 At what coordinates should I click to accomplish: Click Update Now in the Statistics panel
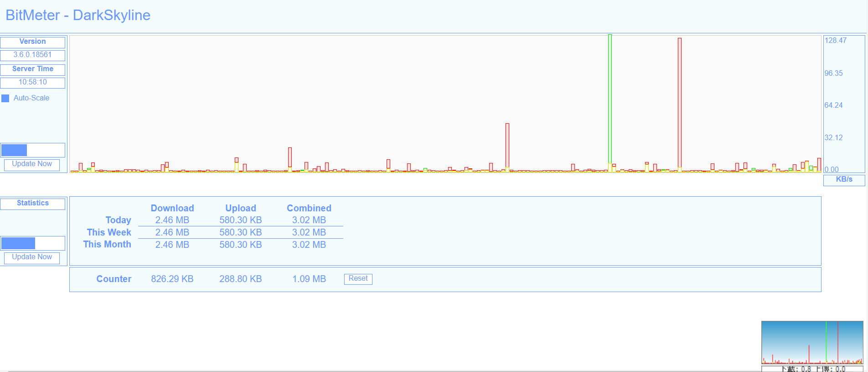point(32,257)
